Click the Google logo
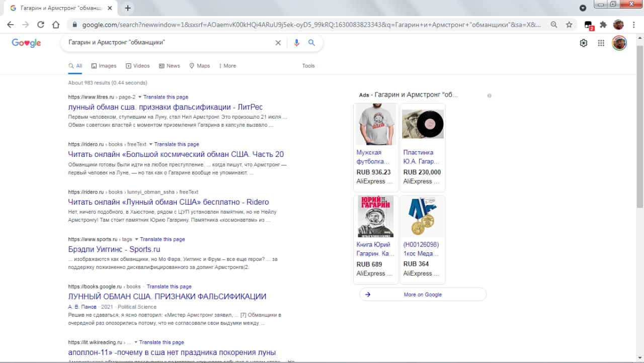 (26, 43)
